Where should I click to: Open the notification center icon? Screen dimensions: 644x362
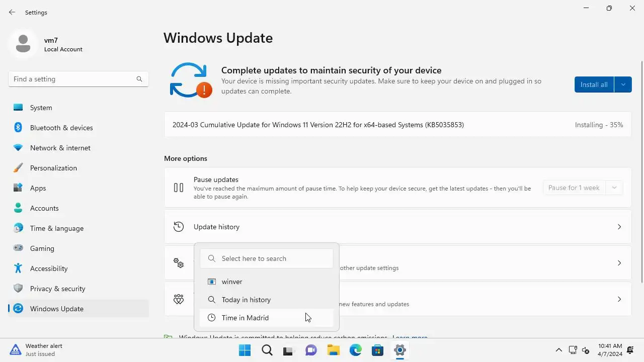pyautogui.click(x=630, y=350)
